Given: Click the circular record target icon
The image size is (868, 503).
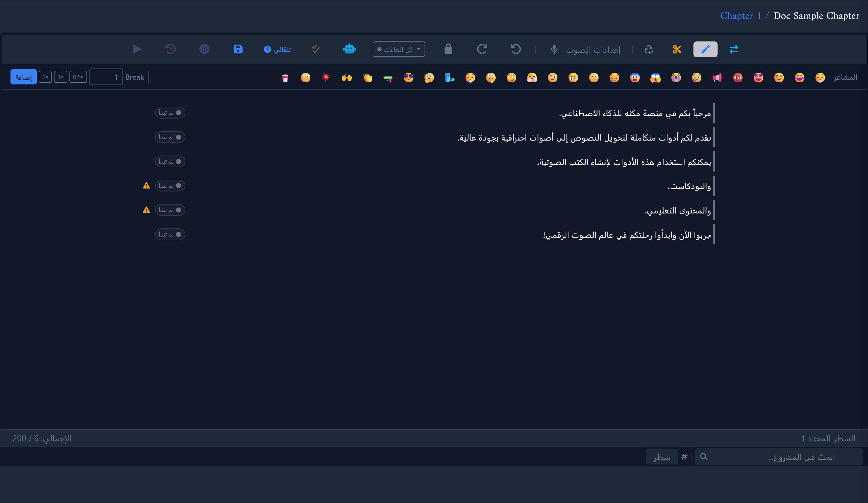Looking at the screenshot, I should (x=204, y=49).
